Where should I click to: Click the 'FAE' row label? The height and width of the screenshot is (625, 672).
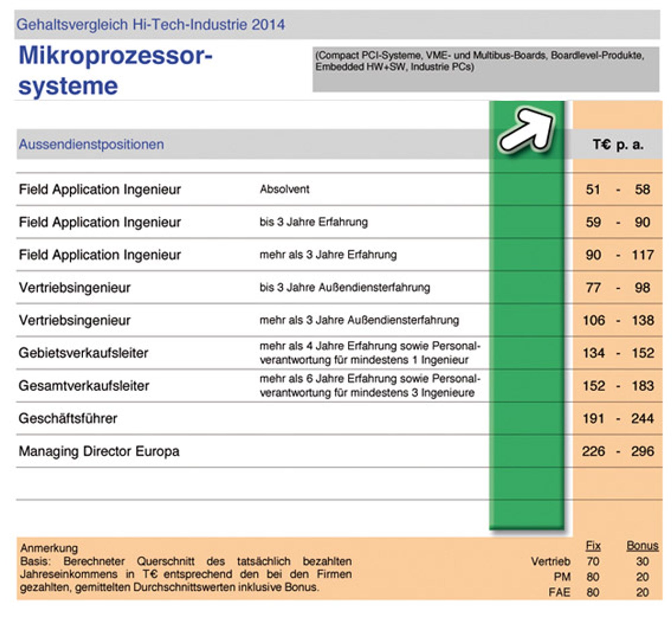[x=559, y=592]
